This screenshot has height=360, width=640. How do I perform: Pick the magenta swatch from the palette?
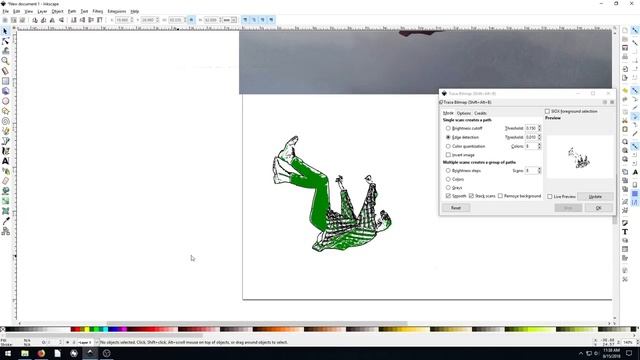click(124, 329)
